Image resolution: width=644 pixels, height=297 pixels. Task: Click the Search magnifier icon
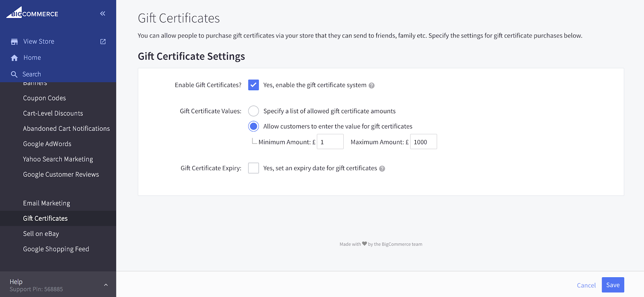(x=14, y=75)
